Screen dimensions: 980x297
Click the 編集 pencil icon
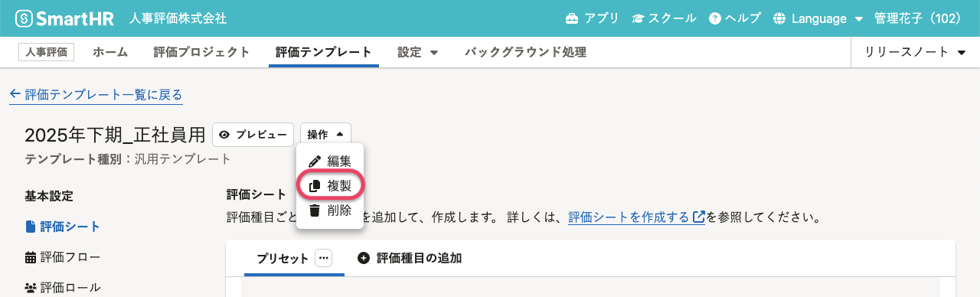[314, 162]
